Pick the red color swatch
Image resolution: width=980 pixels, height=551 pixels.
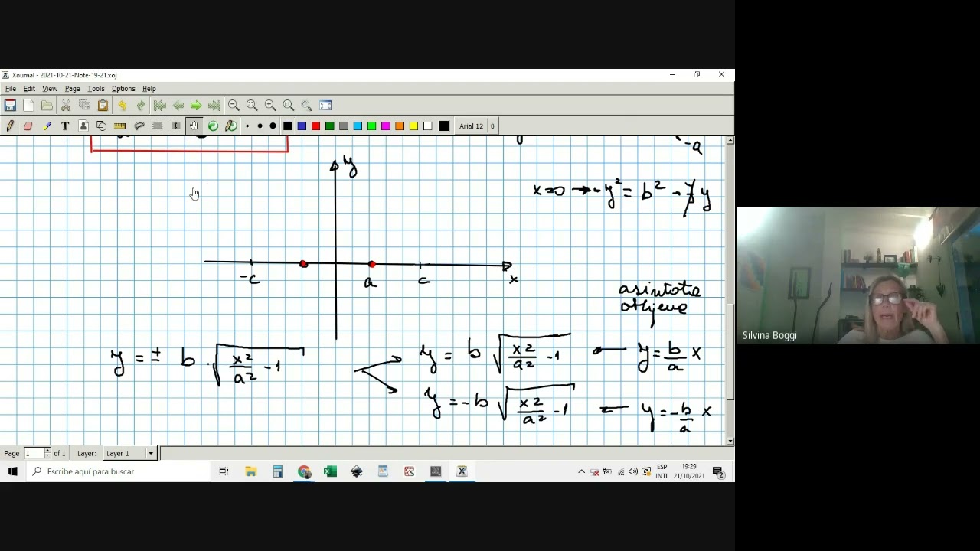point(315,126)
